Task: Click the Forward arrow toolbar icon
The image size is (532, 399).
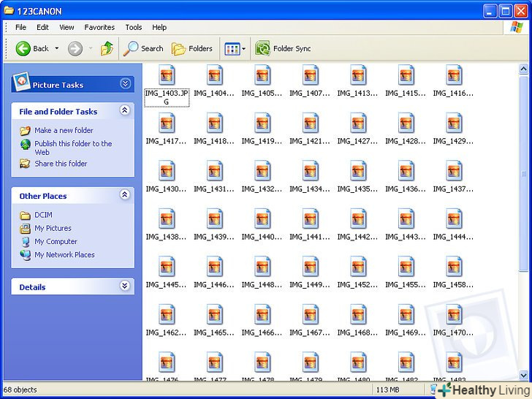Action: pyautogui.click(x=75, y=49)
